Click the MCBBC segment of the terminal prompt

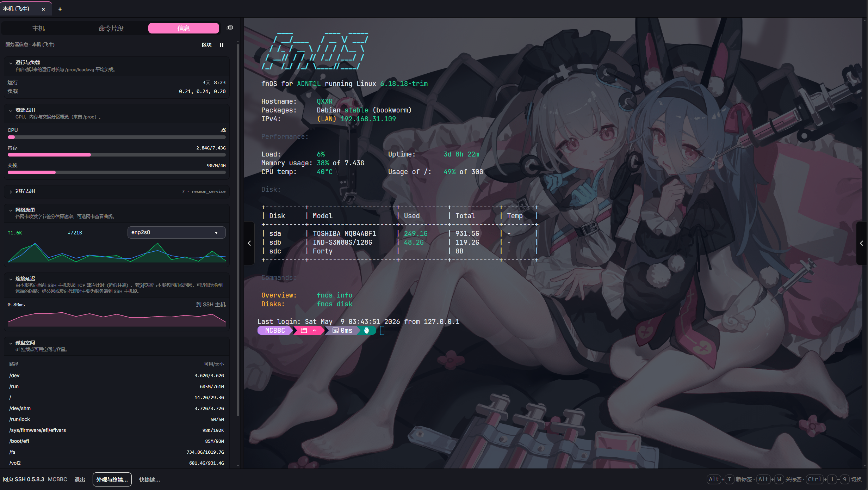tap(275, 330)
